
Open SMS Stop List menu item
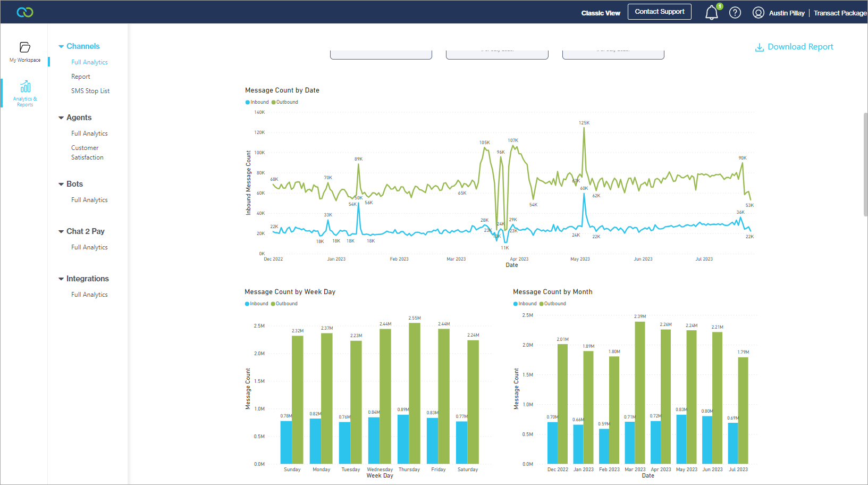point(90,91)
